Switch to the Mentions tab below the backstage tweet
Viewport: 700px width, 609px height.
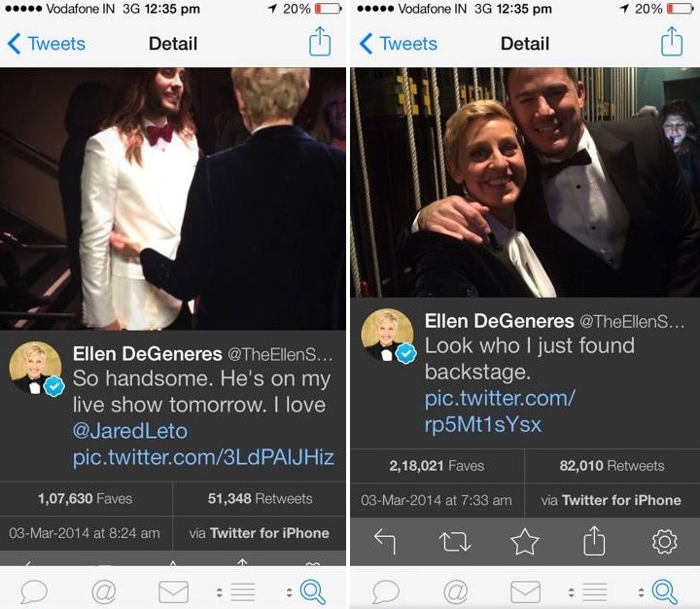coord(455,591)
